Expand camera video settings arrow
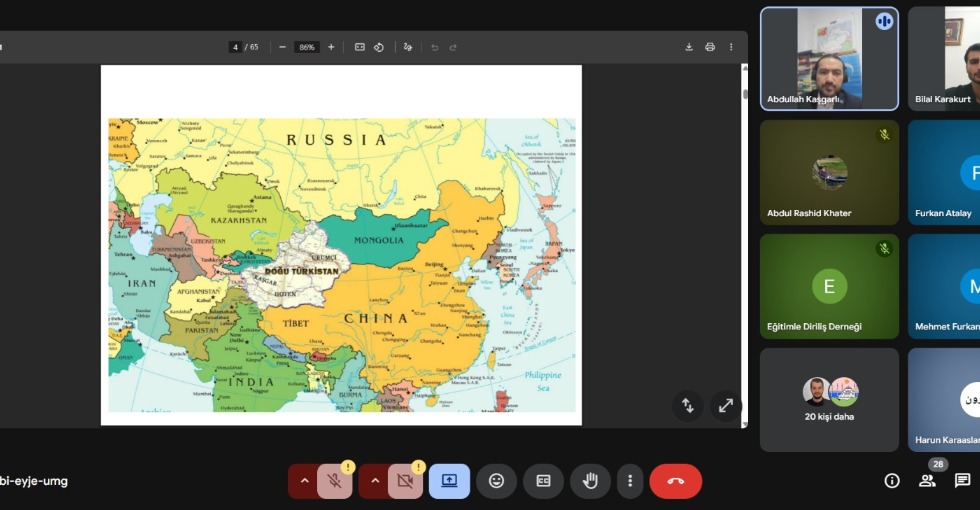Viewport: 980px width, 510px height. [x=375, y=481]
